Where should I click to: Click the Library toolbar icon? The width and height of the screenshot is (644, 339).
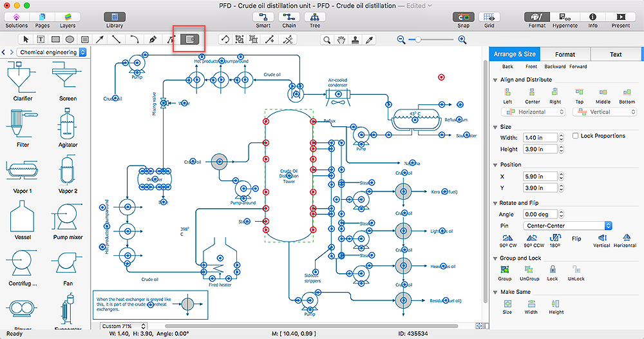[115, 17]
